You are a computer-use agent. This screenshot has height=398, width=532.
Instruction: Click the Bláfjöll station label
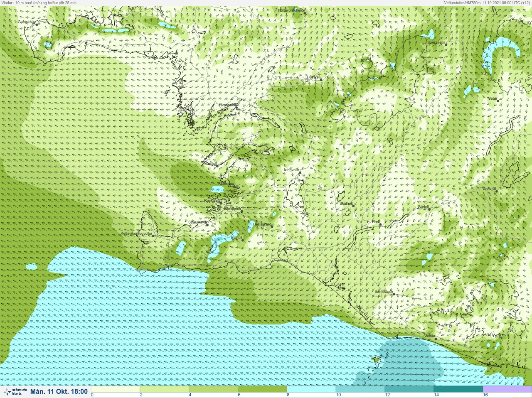236,238
